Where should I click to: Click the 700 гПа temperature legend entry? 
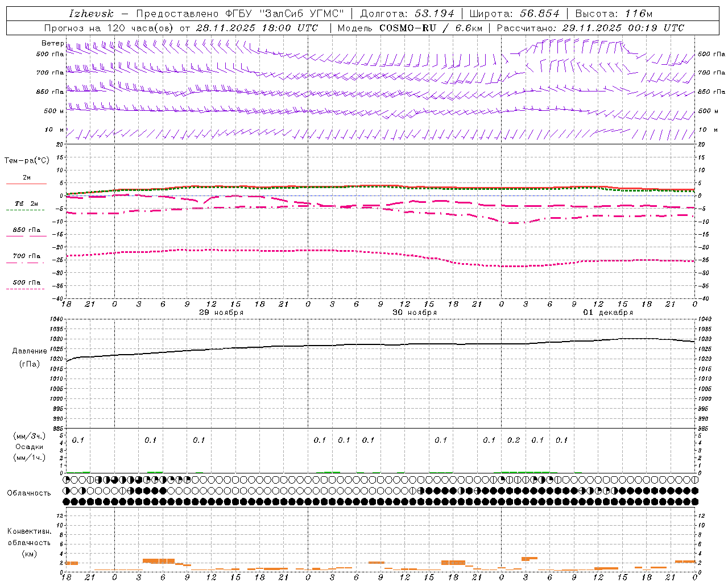tap(26, 256)
